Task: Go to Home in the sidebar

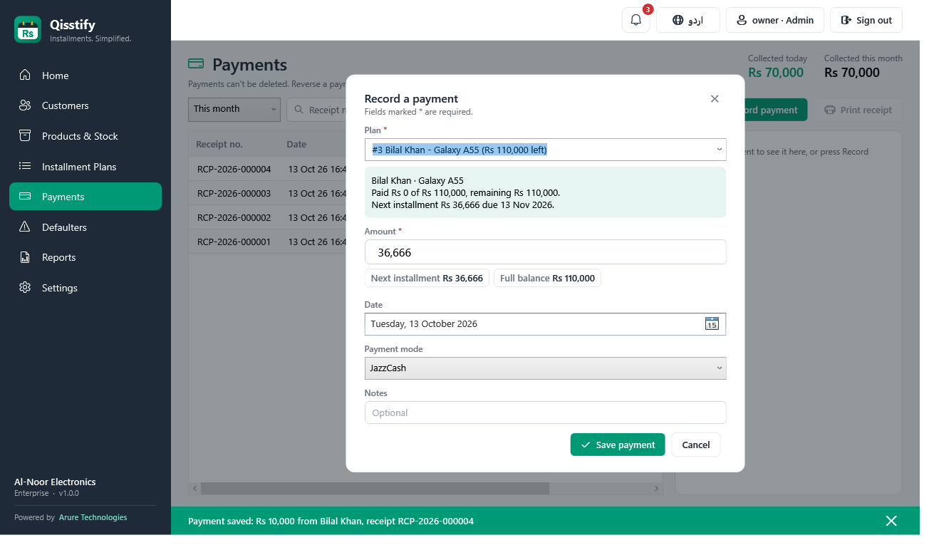Action: point(85,76)
